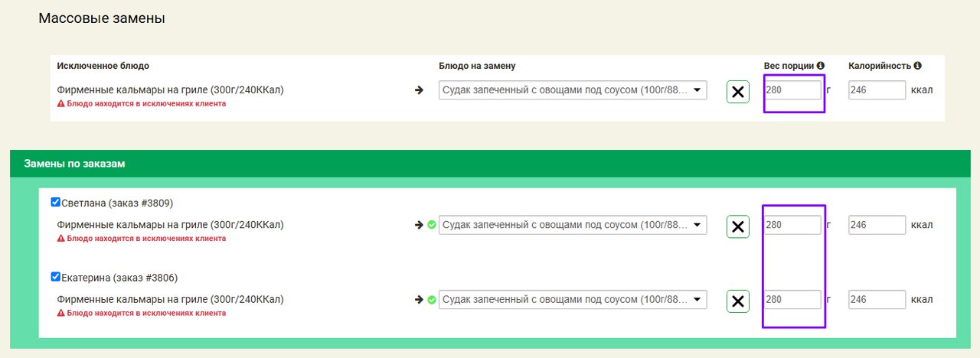
Task: Remove the replacement dish for Екатерина's order
Action: (x=737, y=301)
